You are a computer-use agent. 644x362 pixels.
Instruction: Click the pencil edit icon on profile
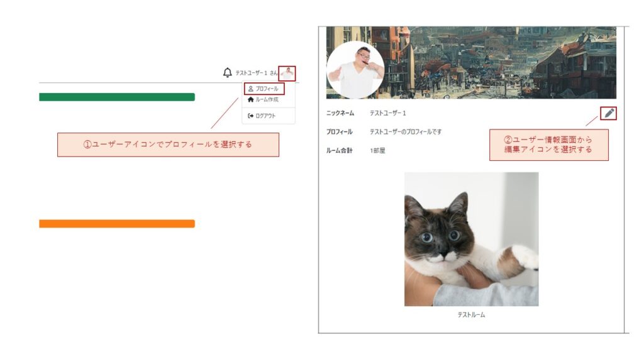pos(609,113)
